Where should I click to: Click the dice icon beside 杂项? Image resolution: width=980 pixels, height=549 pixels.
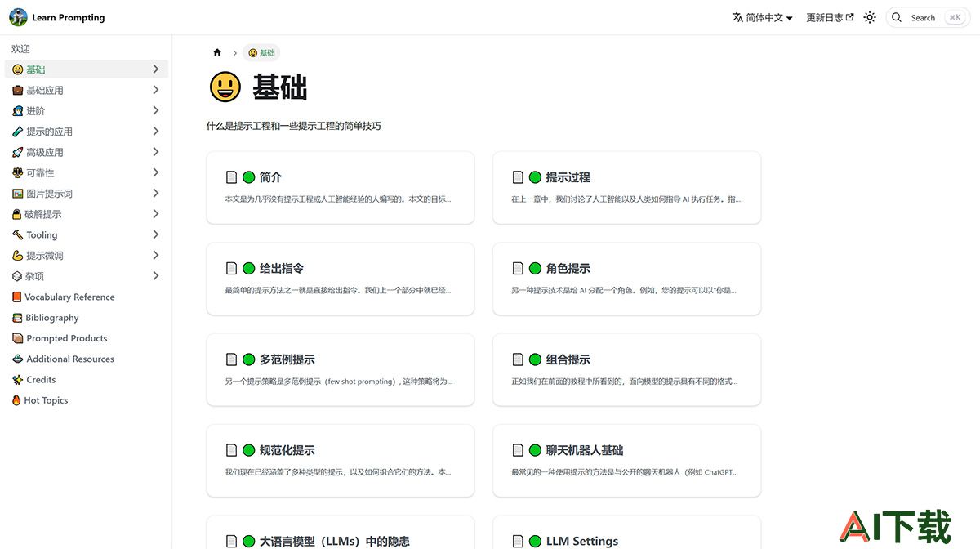click(18, 277)
